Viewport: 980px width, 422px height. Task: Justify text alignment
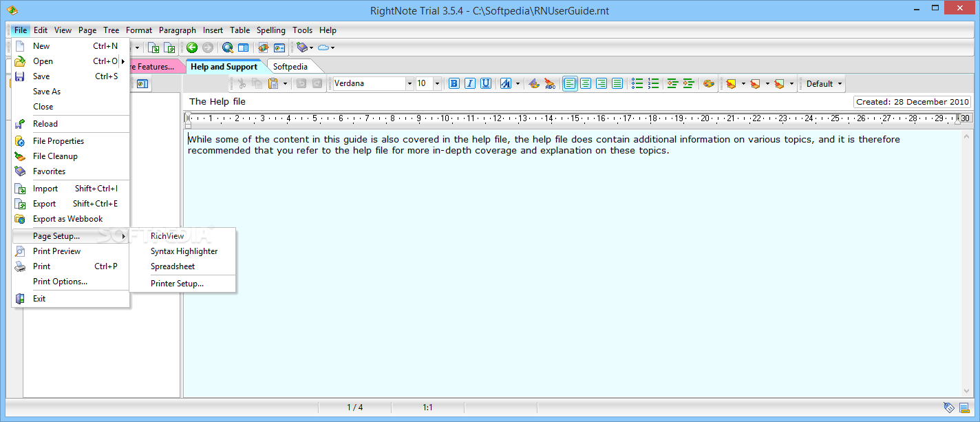617,83
